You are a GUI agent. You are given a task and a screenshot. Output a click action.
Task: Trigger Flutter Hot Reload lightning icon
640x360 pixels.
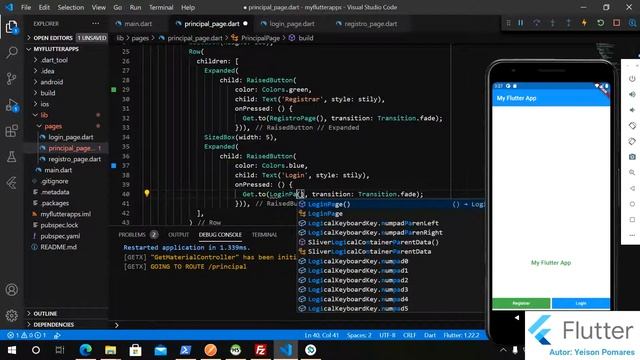[x=584, y=23]
